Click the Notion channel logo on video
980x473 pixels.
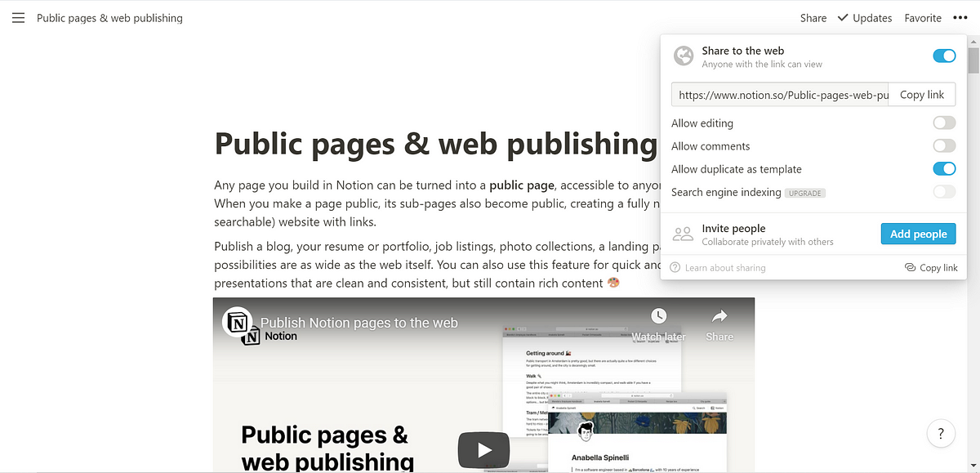pyautogui.click(x=238, y=324)
